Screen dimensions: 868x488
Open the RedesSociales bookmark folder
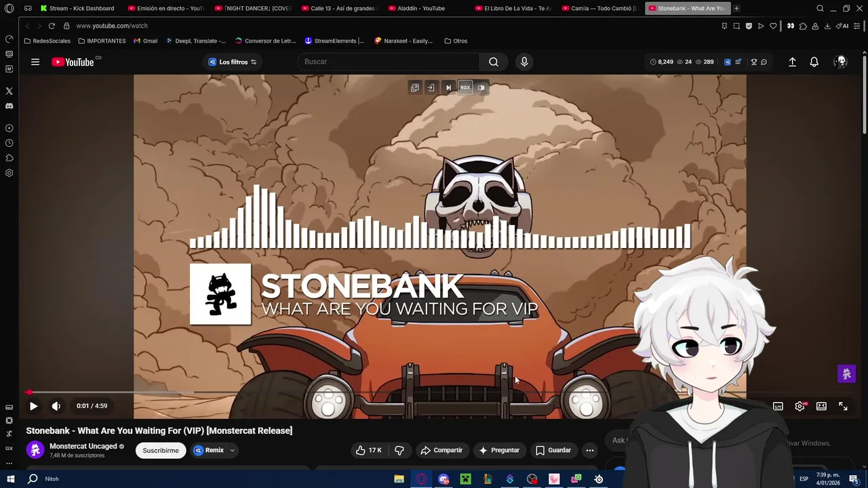click(x=47, y=41)
